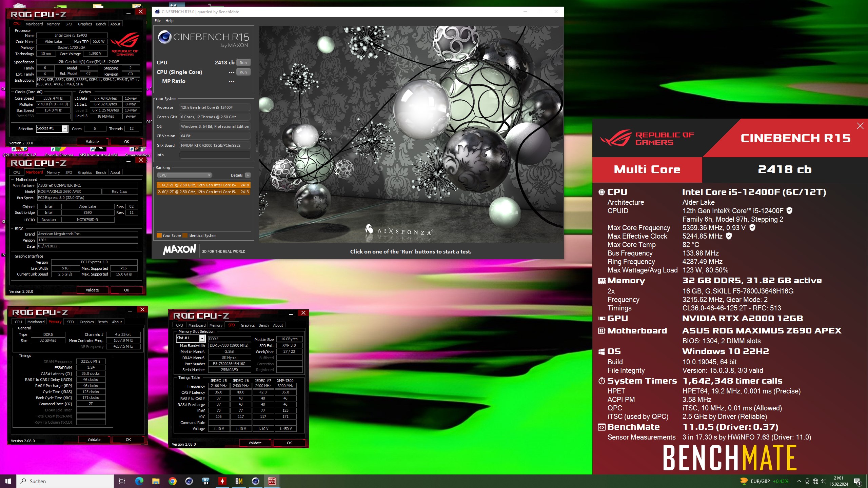
Task: Open Google Chrome from the taskbar
Action: pos(172,481)
